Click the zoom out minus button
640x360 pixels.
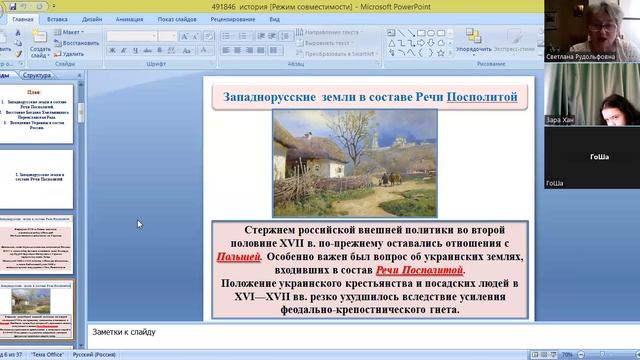(581, 355)
